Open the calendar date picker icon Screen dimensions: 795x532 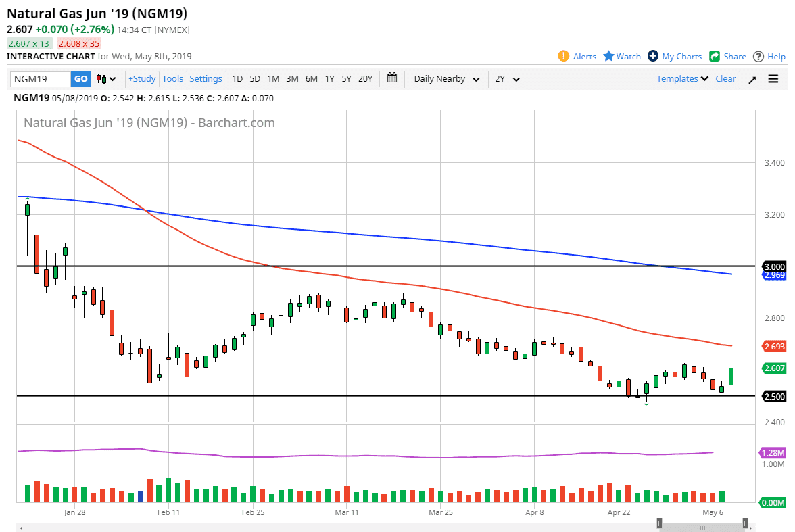392,78
